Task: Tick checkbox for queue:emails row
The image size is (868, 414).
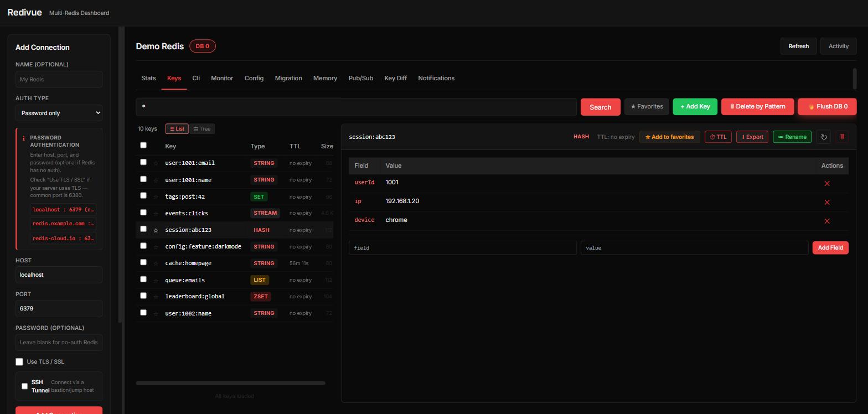Action: tap(143, 279)
